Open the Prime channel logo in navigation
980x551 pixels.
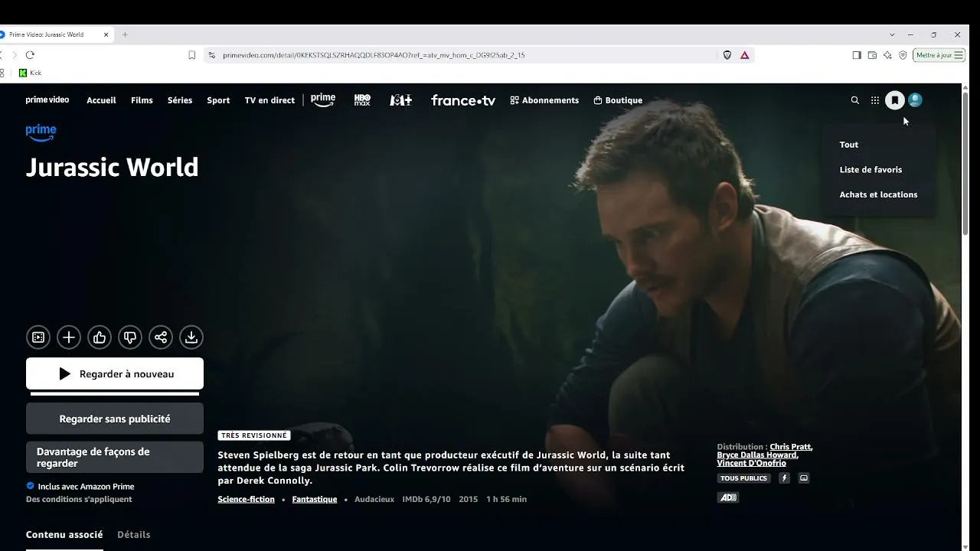323,100
